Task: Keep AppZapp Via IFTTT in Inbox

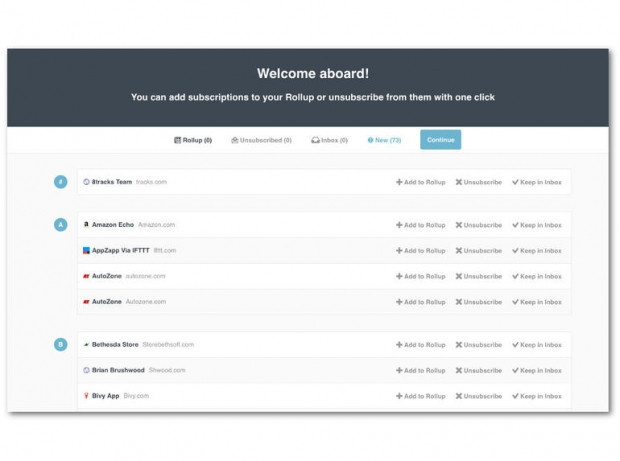Action: coord(537,250)
